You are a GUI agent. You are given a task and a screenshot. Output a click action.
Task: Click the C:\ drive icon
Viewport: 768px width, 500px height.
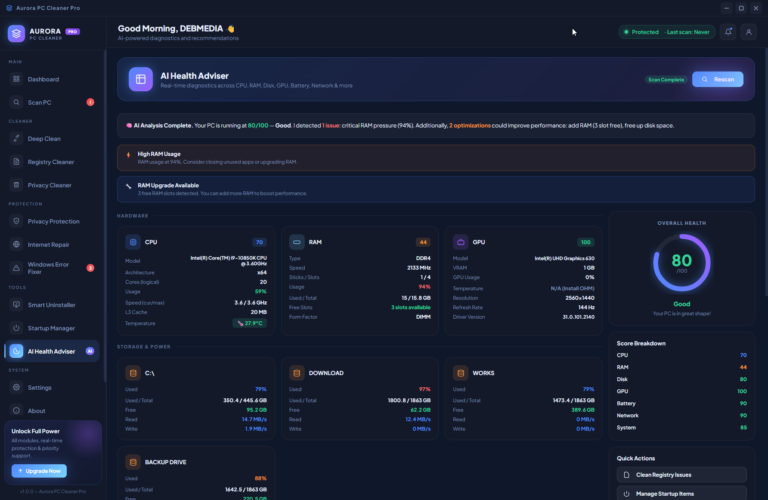133,373
